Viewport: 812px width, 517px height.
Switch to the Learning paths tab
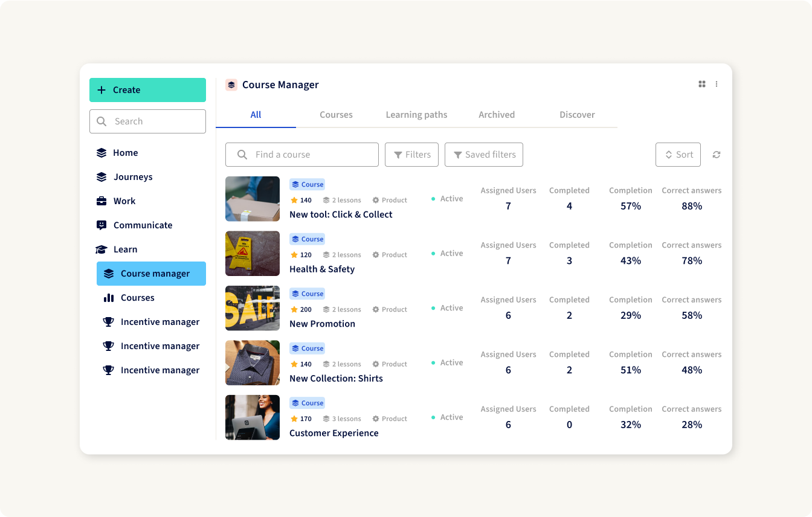[416, 115]
